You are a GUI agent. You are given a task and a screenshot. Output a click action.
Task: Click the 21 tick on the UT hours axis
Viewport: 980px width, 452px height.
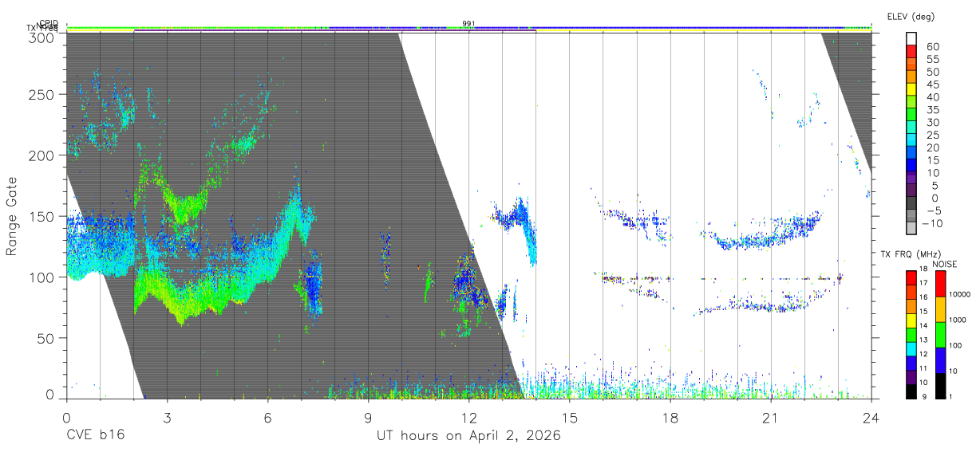[771, 418]
